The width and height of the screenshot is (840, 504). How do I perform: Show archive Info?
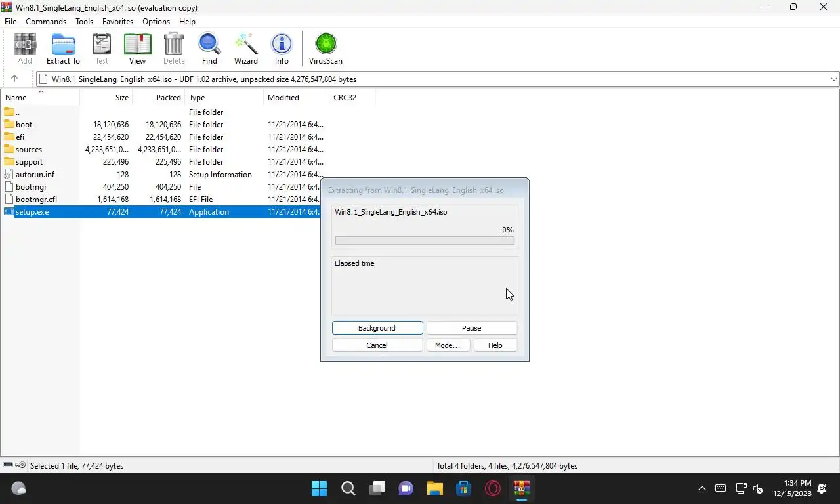282,49
